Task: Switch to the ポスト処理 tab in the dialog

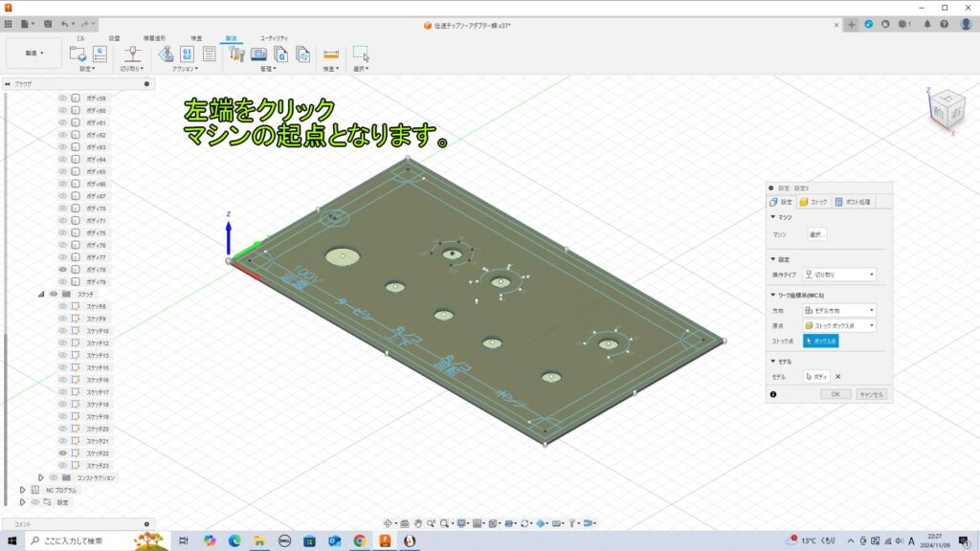Action: click(x=853, y=202)
